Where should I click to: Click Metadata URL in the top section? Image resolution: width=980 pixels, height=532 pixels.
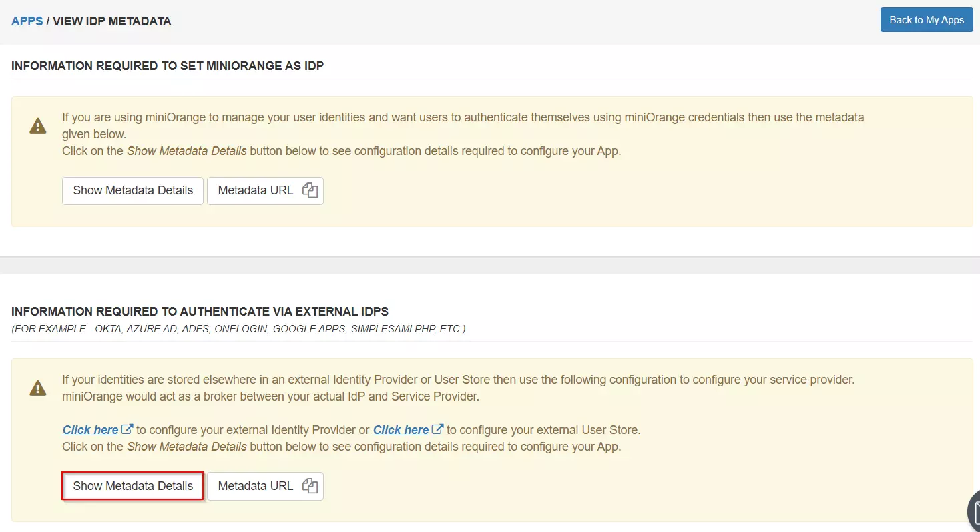[256, 190]
